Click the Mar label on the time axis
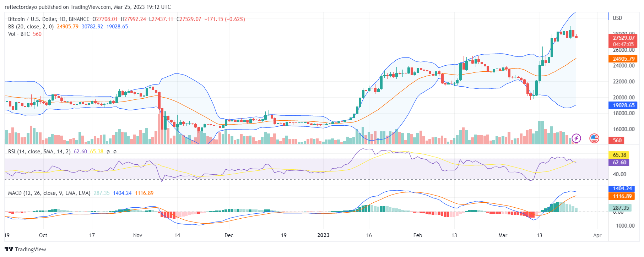Screen dimensions: 644x257 [503, 235]
